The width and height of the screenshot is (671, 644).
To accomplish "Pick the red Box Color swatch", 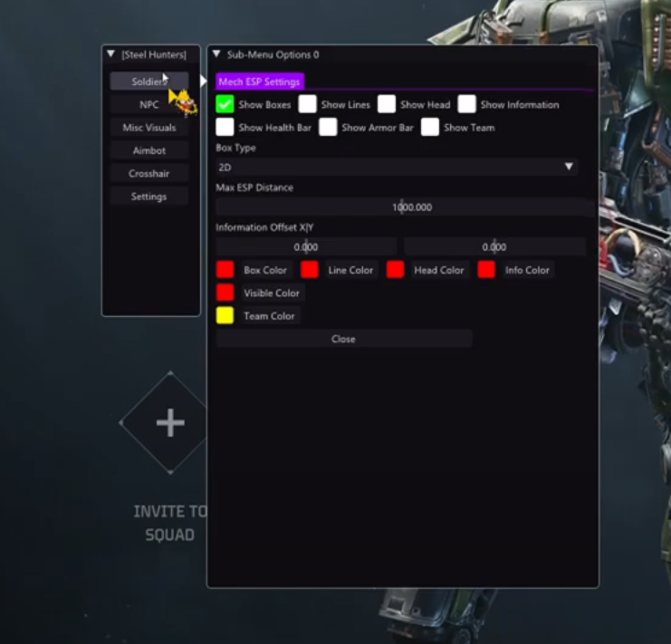I will 225,270.
